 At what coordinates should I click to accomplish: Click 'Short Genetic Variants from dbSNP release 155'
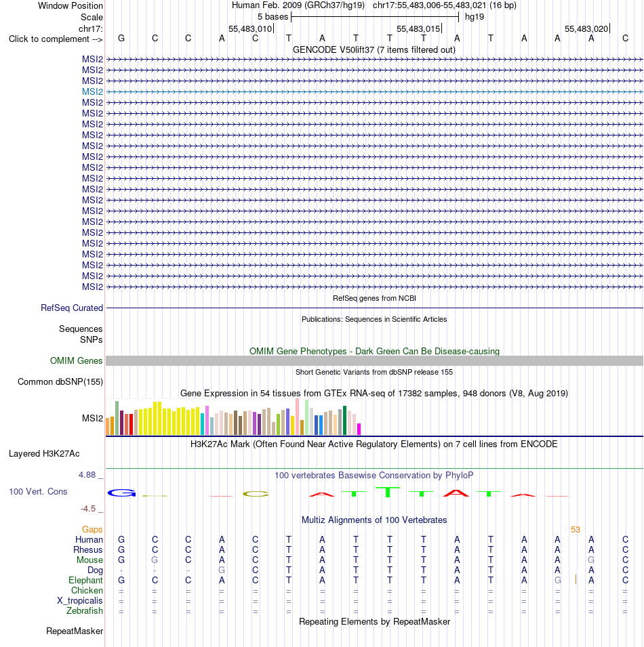pos(374,372)
